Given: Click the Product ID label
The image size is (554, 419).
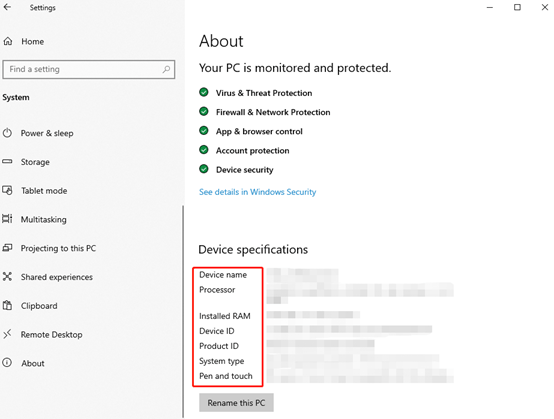Looking at the screenshot, I should (219, 346).
